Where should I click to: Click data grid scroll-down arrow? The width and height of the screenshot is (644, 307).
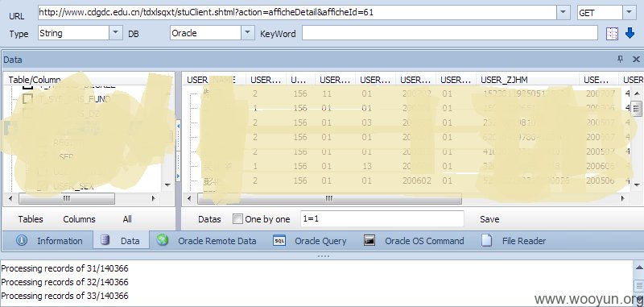click(x=636, y=185)
